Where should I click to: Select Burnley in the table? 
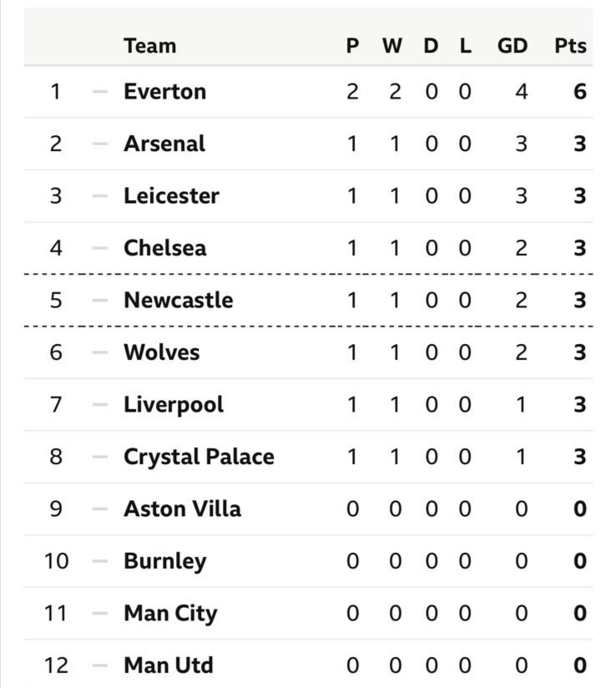[164, 561]
